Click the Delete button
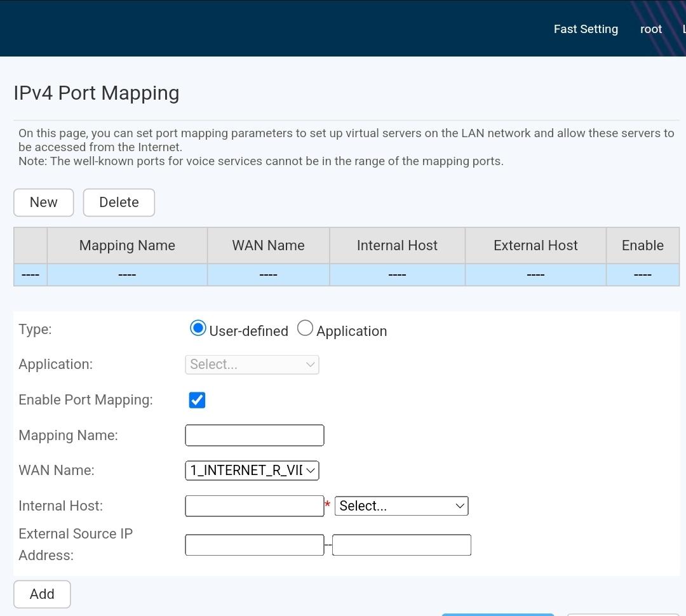The height and width of the screenshot is (616, 686). [119, 202]
